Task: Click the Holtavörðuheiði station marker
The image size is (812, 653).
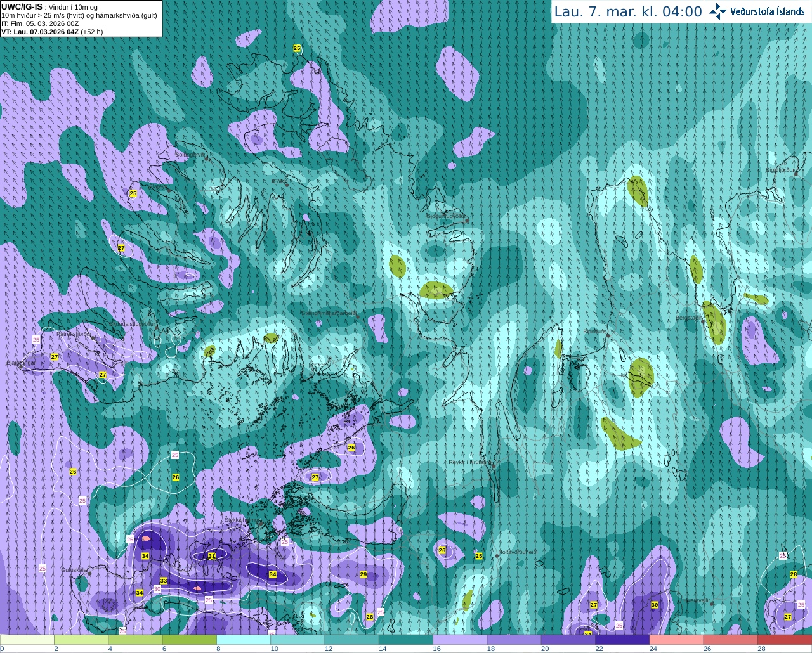Action: click(497, 557)
